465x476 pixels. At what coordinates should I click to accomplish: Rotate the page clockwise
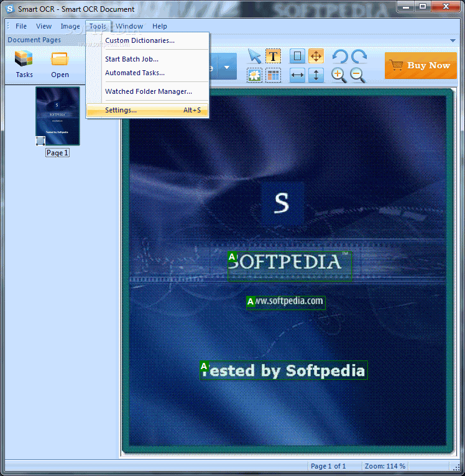[359, 56]
